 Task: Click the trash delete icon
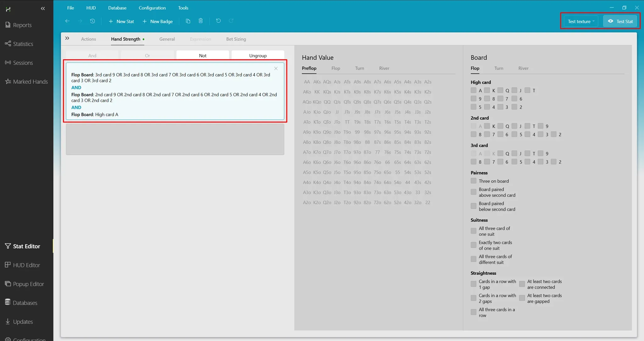201,21
